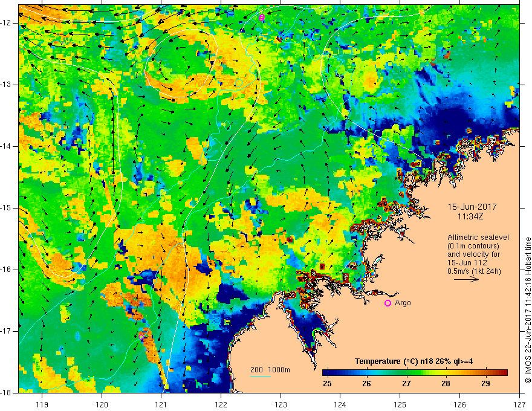Click the longitude axis label '119'
Viewport: 532px width, 411px height.
click(42, 404)
